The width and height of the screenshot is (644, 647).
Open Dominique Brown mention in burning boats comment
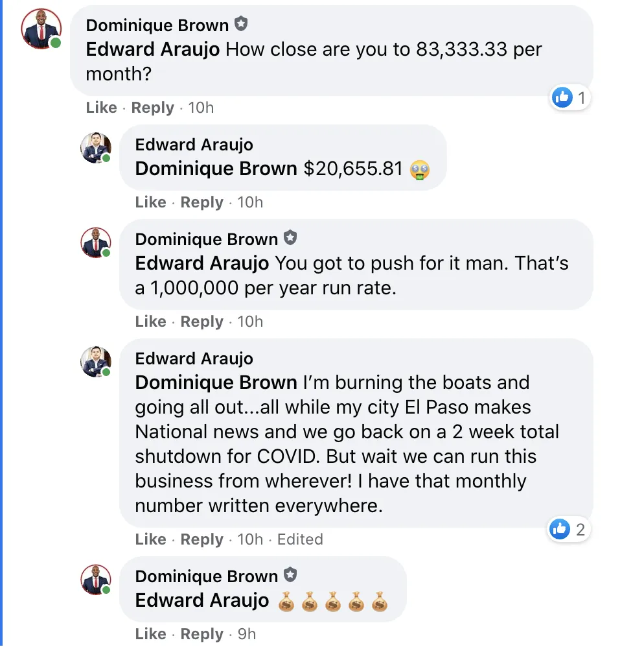[x=216, y=382]
